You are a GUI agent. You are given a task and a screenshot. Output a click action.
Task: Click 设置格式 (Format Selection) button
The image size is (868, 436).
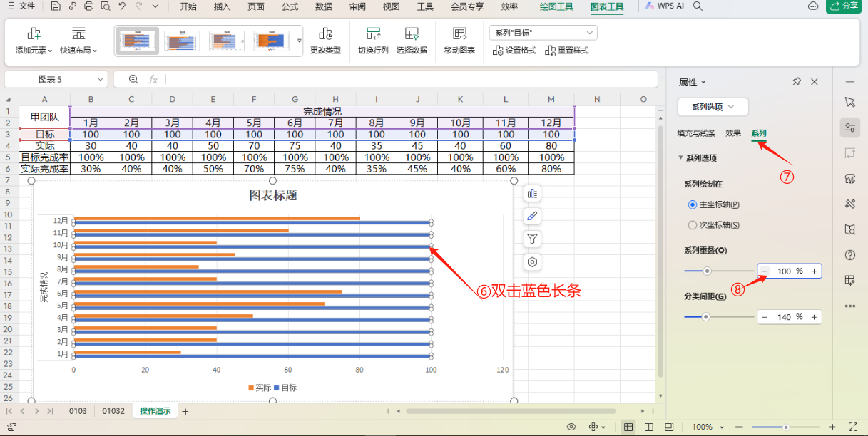515,51
